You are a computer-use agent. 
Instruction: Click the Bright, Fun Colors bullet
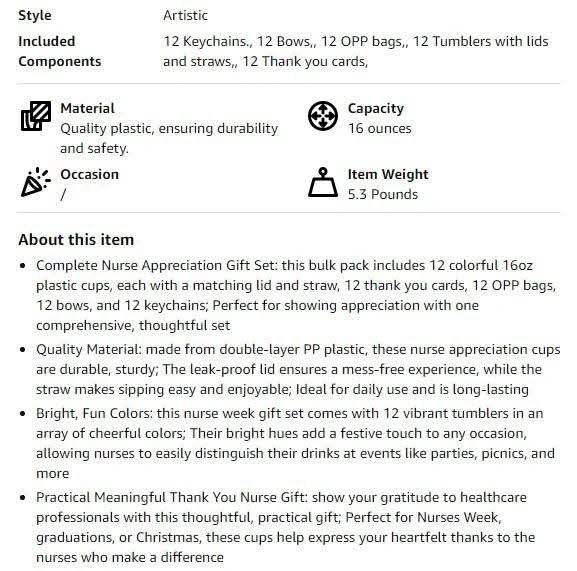295,443
